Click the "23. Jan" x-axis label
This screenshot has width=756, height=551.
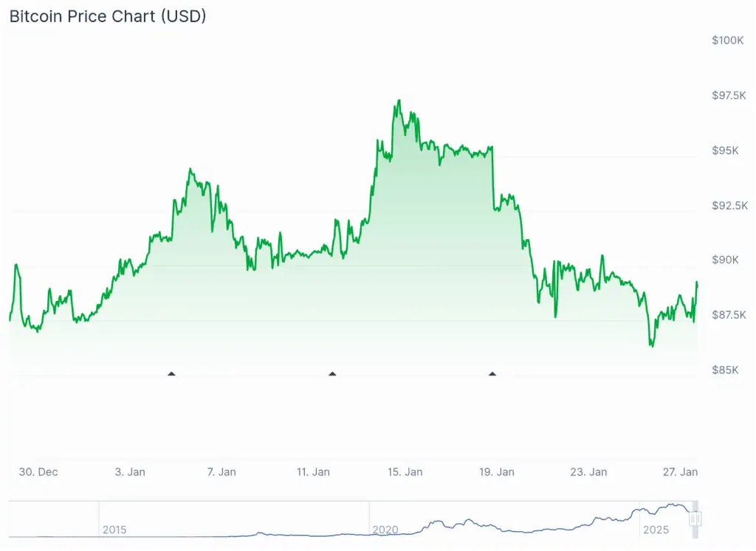(588, 471)
